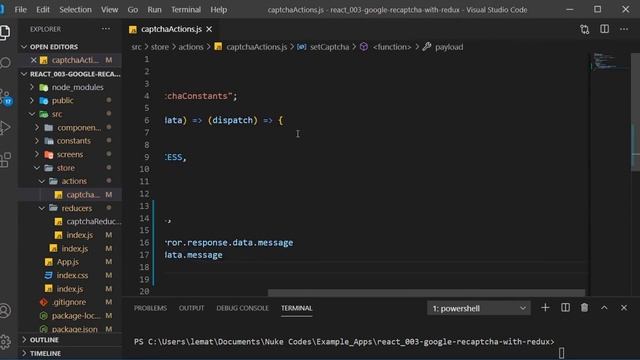Open editor More Actions menu
This screenshot has height=360, width=640.
click(x=624, y=29)
